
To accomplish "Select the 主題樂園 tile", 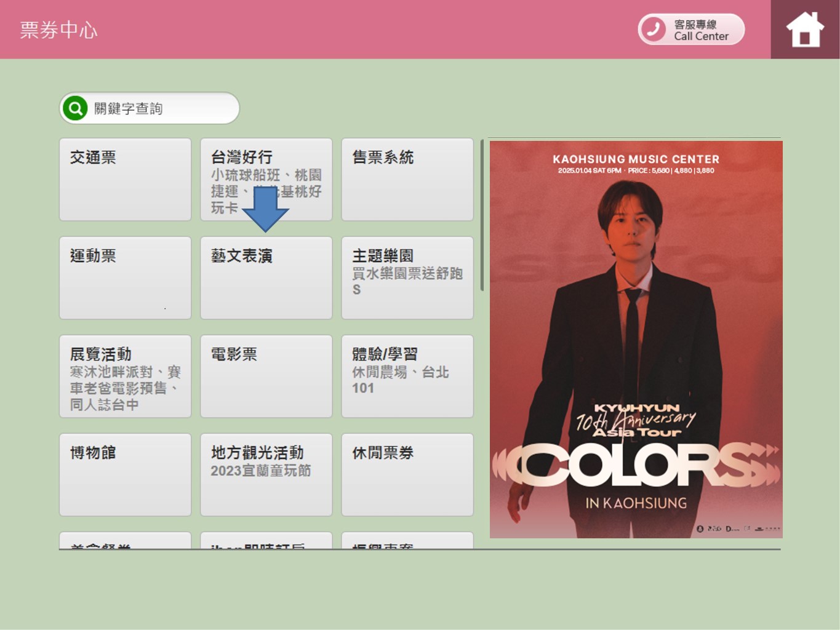I will [407, 277].
